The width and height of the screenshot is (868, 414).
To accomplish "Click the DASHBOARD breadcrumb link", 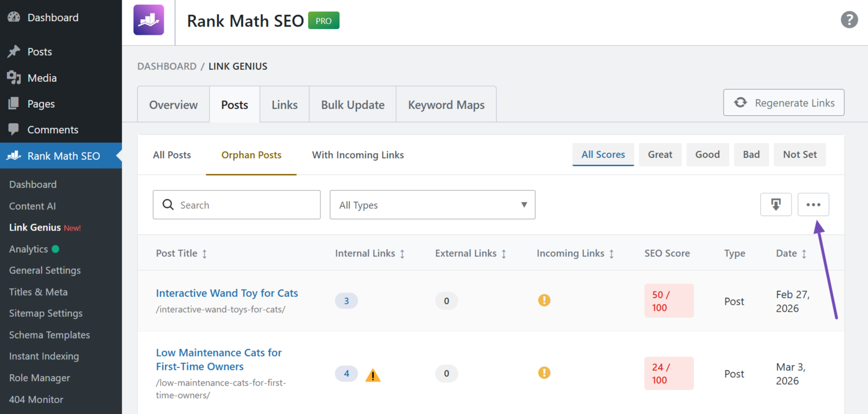I will 167,66.
